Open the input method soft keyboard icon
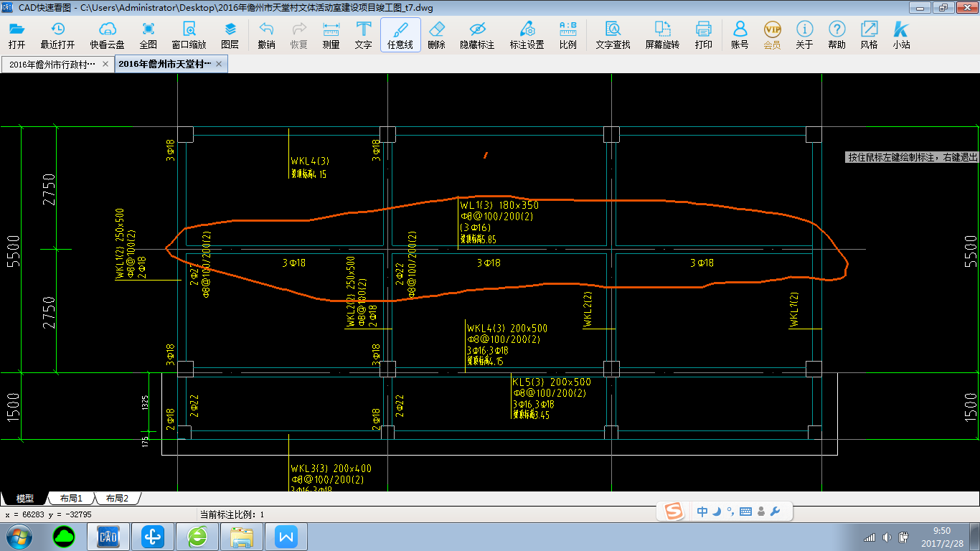Screen dimensions: 980x551 pyautogui.click(x=745, y=512)
